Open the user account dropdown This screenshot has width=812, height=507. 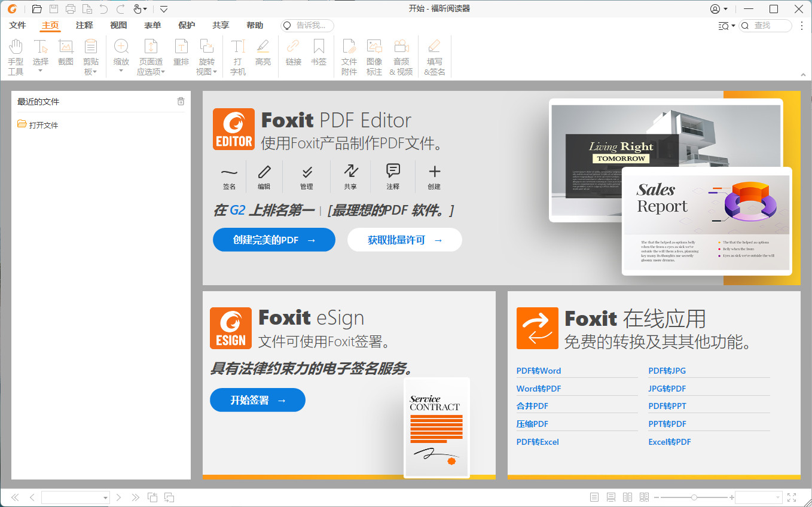pos(725,10)
